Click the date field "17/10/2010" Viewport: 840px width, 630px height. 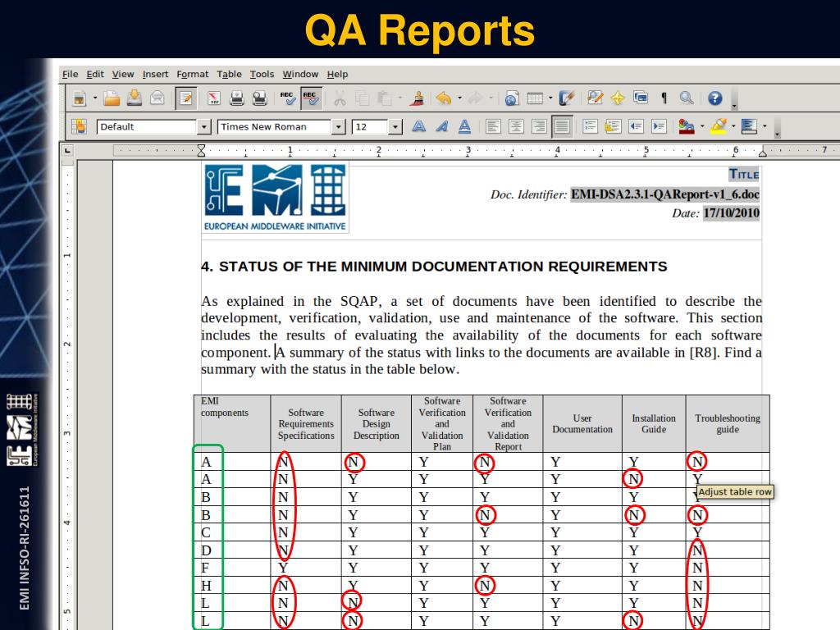(731, 213)
